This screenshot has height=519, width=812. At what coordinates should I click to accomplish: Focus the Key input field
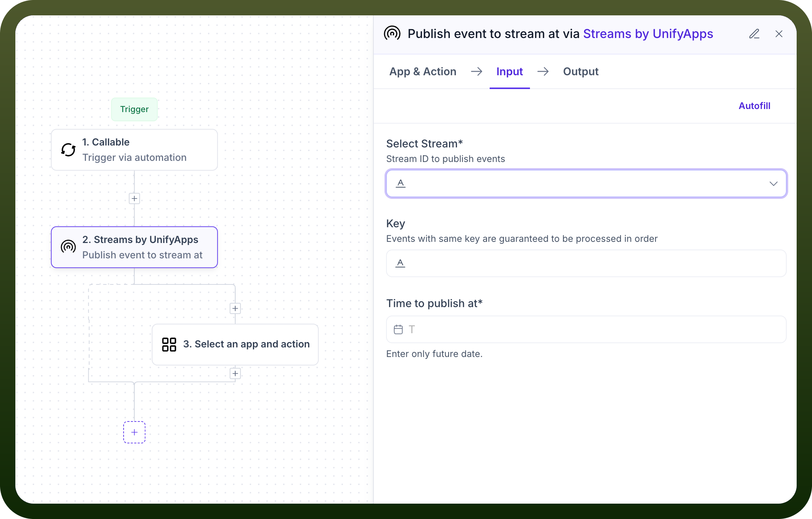click(x=586, y=263)
